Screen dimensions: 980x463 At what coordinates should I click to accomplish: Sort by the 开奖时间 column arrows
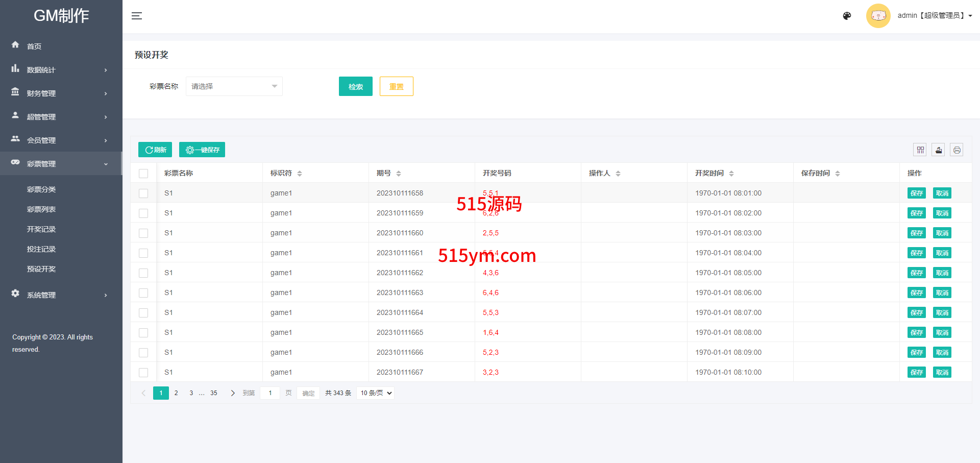coord(731,174)
